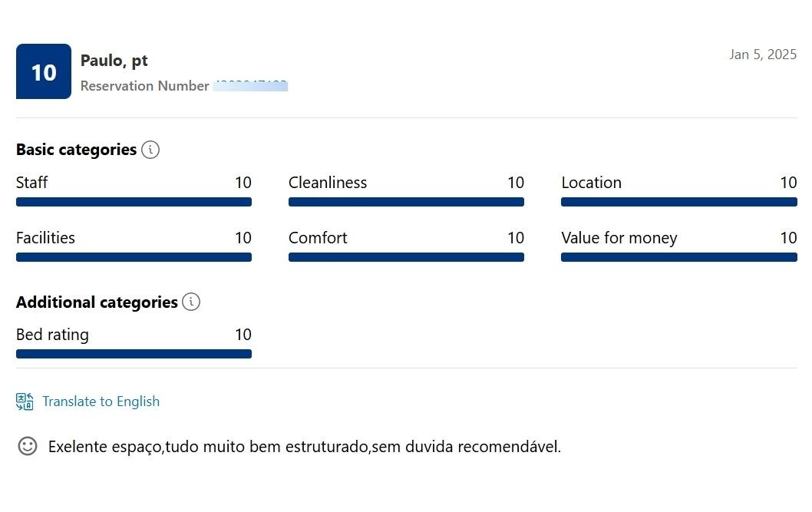
Task: Click the Value for money rating bar
Action: point(679,257)
